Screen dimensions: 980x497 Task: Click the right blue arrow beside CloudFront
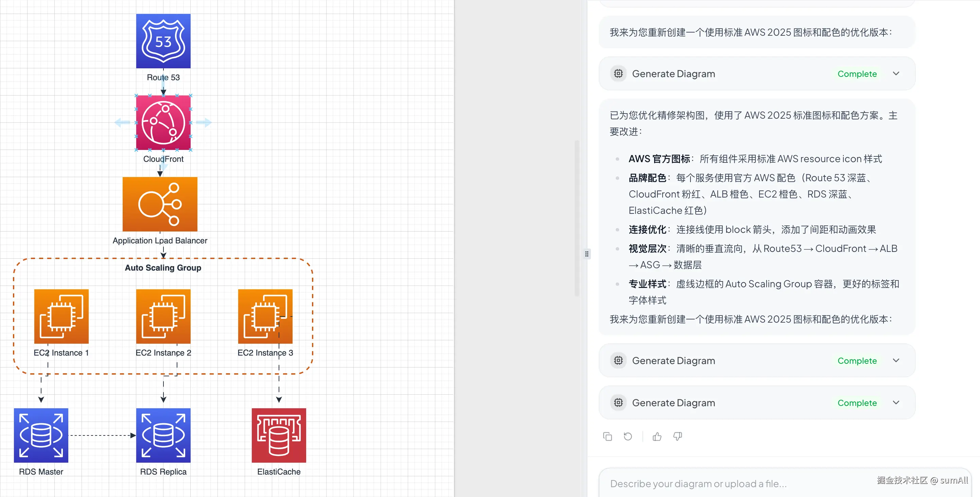tap(204, 122)
